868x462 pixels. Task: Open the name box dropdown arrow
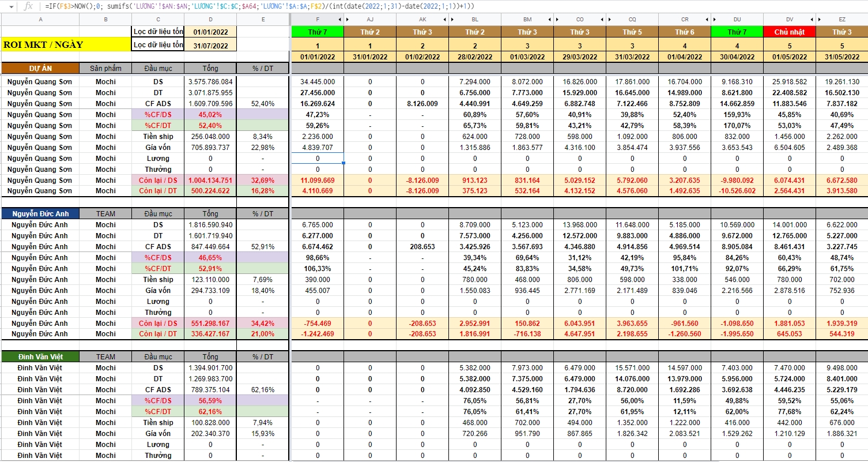coord(11,6)
